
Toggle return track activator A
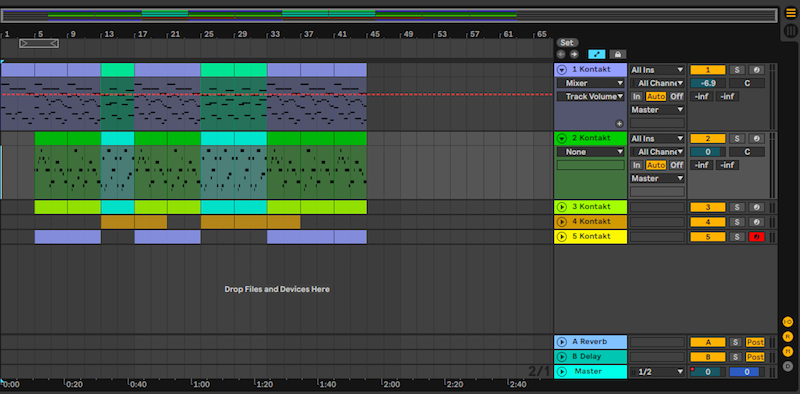tap(708, 342)
